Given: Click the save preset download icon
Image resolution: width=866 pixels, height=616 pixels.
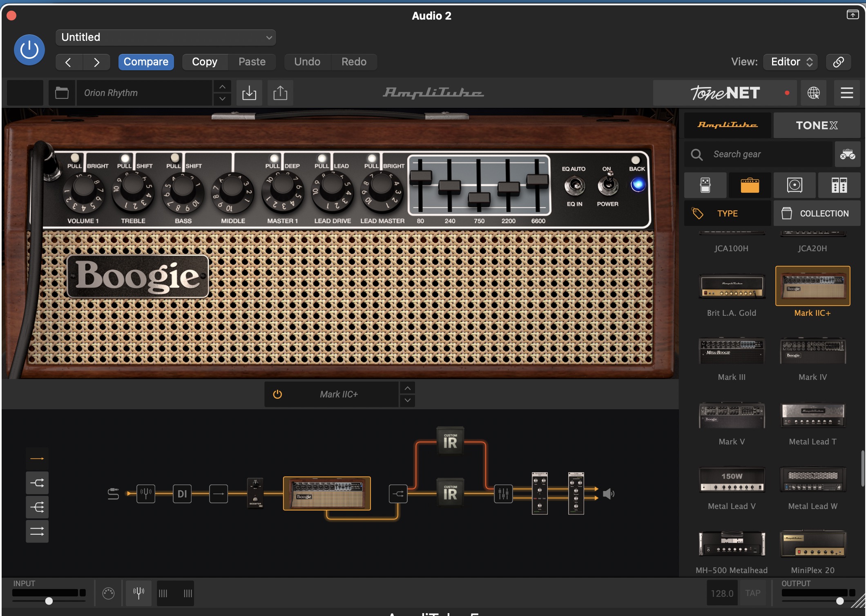Looking at the screenshot, I should (249, 93).
